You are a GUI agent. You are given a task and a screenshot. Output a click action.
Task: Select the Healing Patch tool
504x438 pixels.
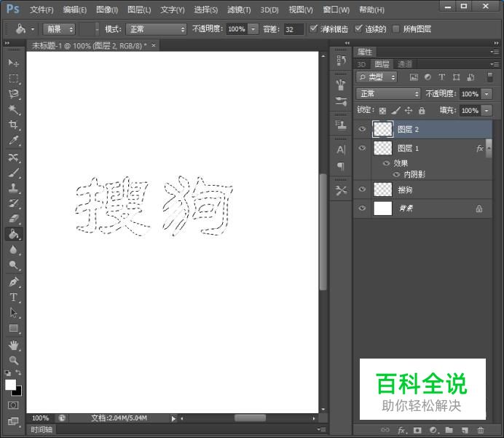pyautogui.click(x=13, y=157)
